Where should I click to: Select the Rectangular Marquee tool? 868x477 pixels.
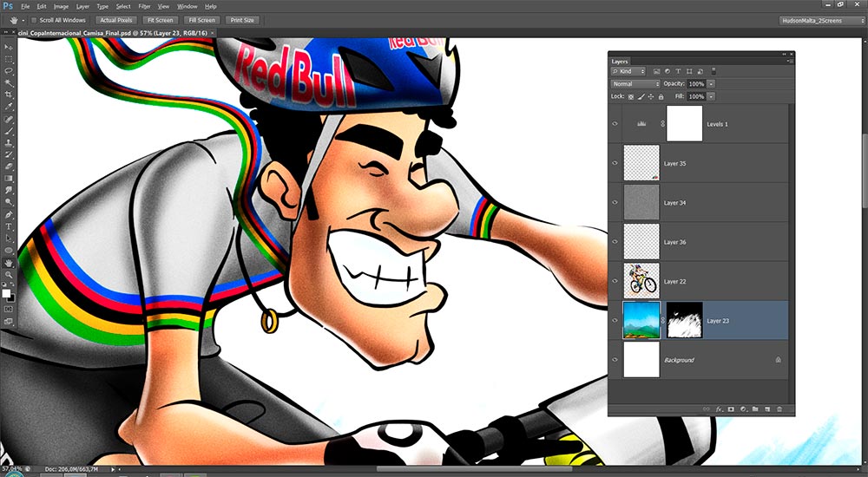point(9,59)
